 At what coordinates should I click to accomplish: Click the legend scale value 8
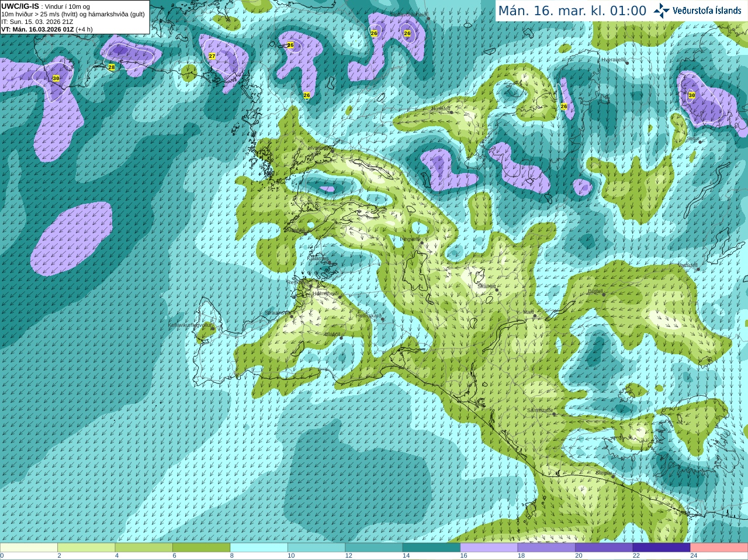232,556
